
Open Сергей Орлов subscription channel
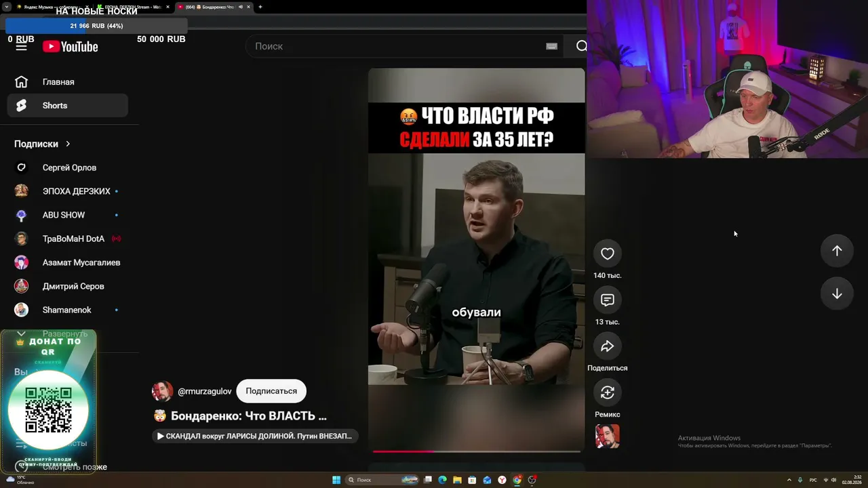coord(68,167)
